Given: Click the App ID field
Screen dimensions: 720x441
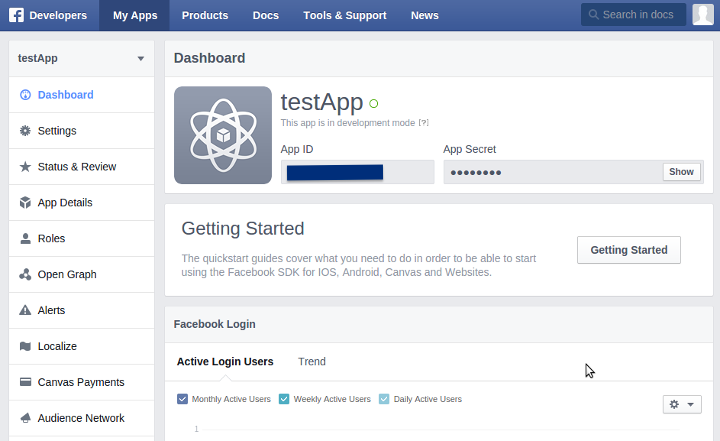Looking at the screenshot, I should [x=357, y=172].
